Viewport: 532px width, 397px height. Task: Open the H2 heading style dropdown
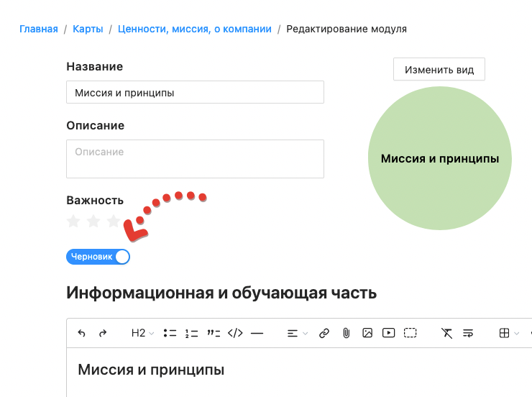[142, 333]
